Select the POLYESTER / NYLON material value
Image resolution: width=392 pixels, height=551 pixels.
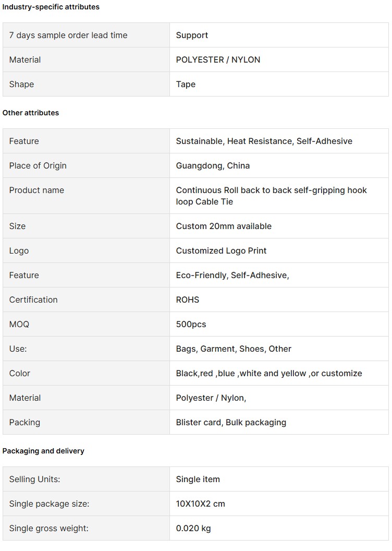[x=218, y=59]
